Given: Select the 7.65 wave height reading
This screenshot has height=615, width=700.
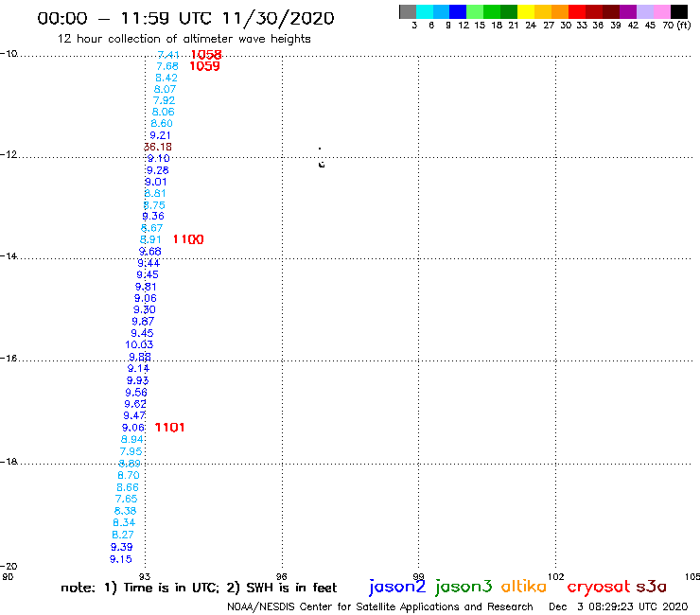Looking at the screenshot, I should (127, 499).
